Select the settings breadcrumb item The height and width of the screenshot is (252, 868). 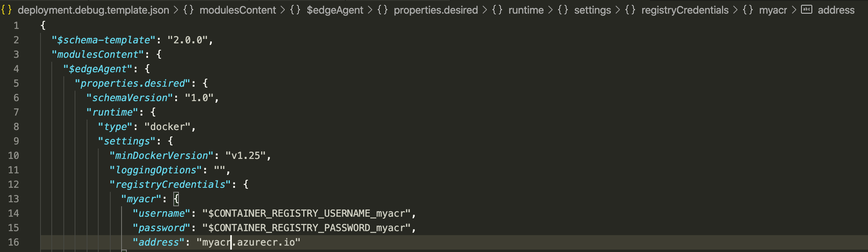(x=592, y=10)
